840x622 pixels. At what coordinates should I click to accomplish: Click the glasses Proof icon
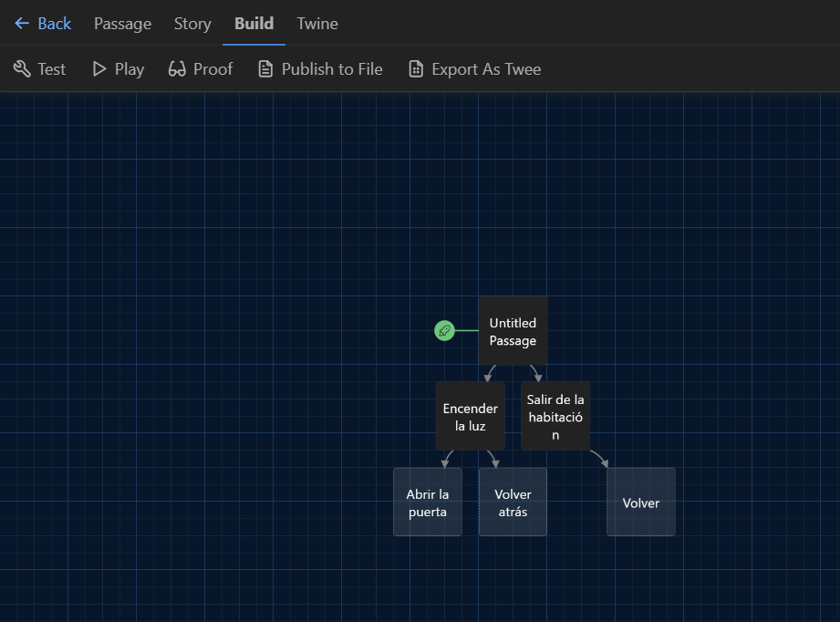point(177,69)
